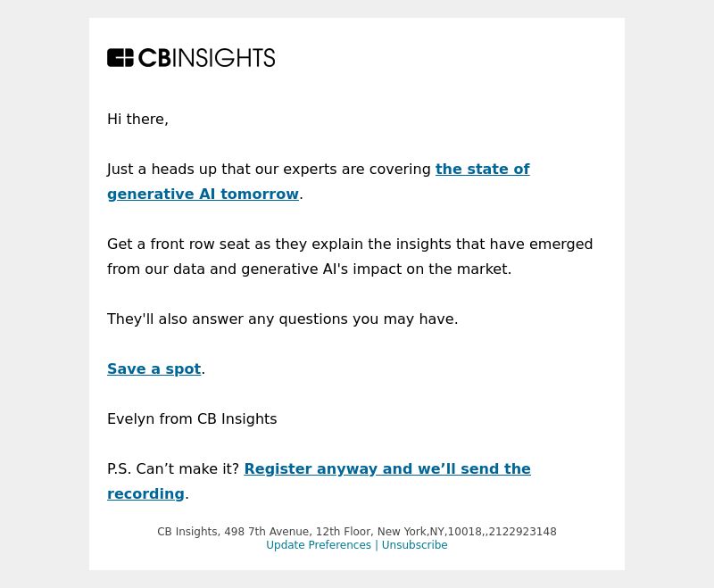
Task: Click the word recording in the P.S. link
Action: pyautogui.click(x=145, y=493)
